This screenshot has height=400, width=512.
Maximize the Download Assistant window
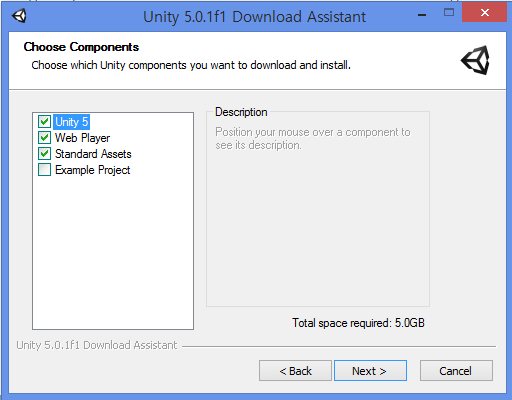[449, 13]
